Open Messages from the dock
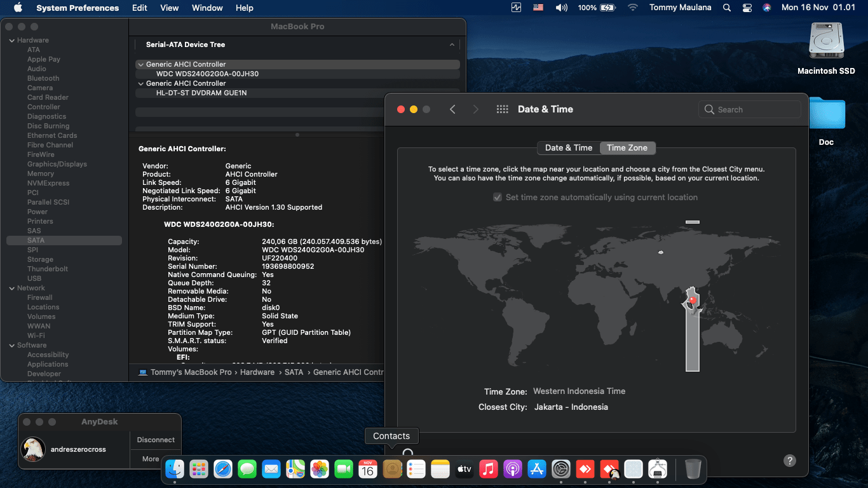The width and height of the screenshot is (868, 488). pos(247,470)
